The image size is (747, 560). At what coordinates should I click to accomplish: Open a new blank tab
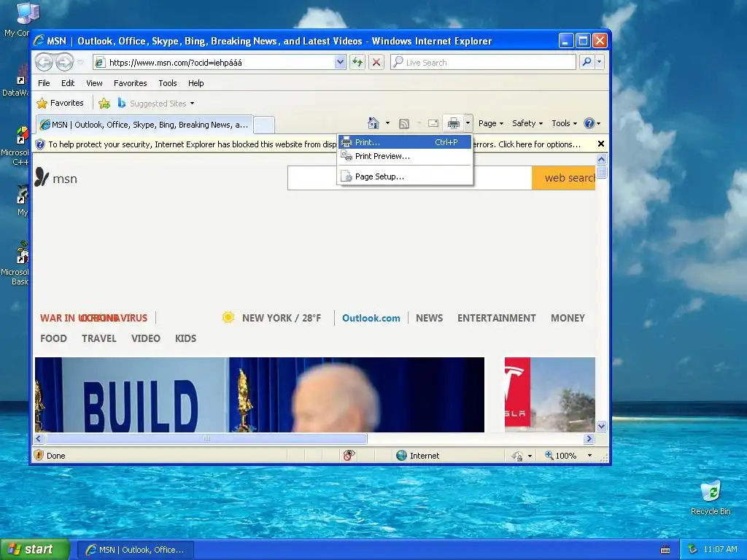point(264,125)
